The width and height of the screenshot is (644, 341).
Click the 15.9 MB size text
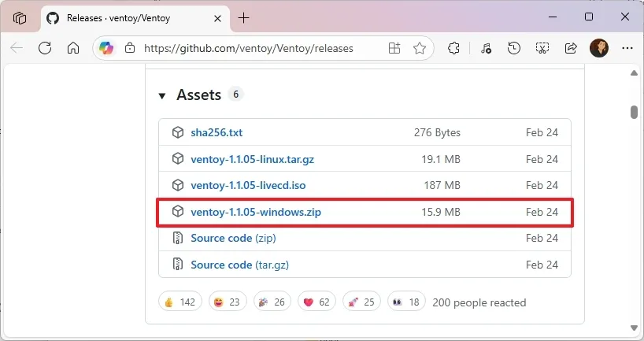point(441,212)
